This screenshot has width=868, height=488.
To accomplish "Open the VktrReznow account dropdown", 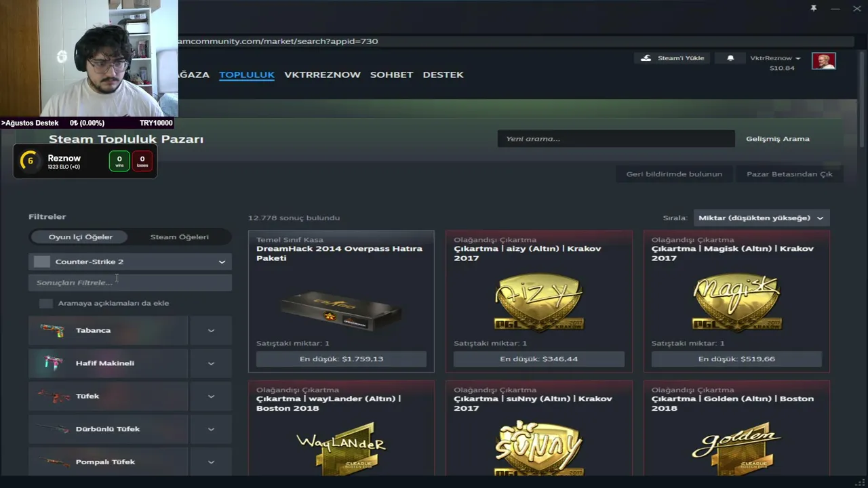I will pyautogui.click(x=775, y=58).
